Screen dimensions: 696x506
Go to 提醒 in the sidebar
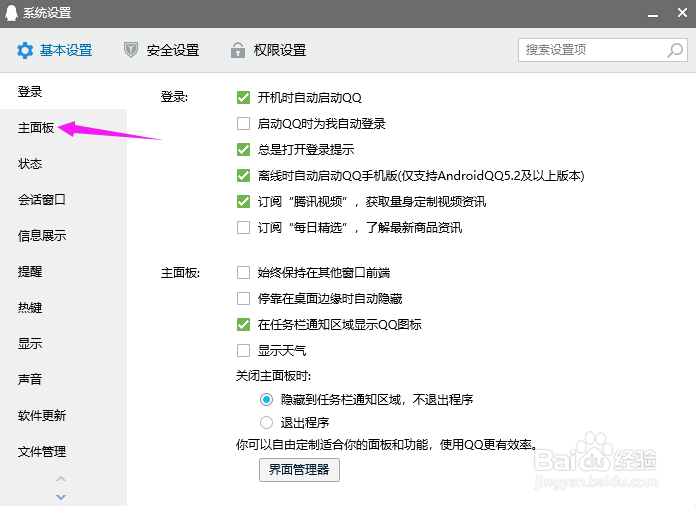63,272
